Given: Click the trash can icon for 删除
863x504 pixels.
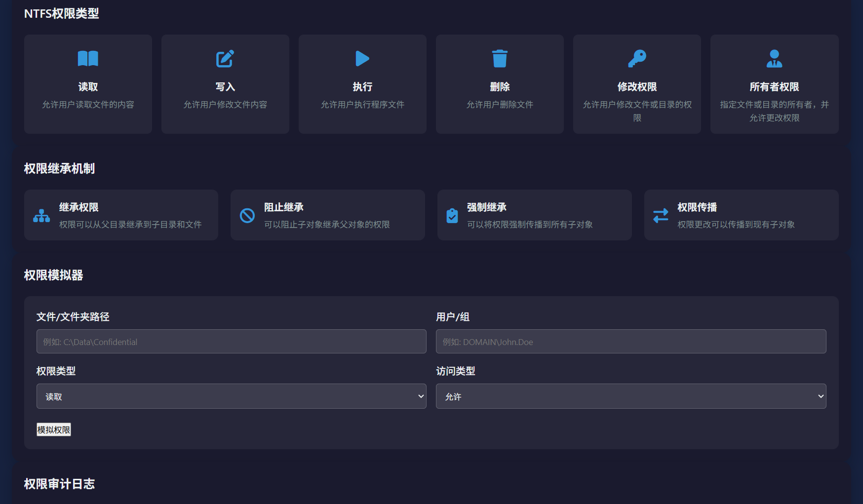Looking at the screenshot, I should [500, 59].
